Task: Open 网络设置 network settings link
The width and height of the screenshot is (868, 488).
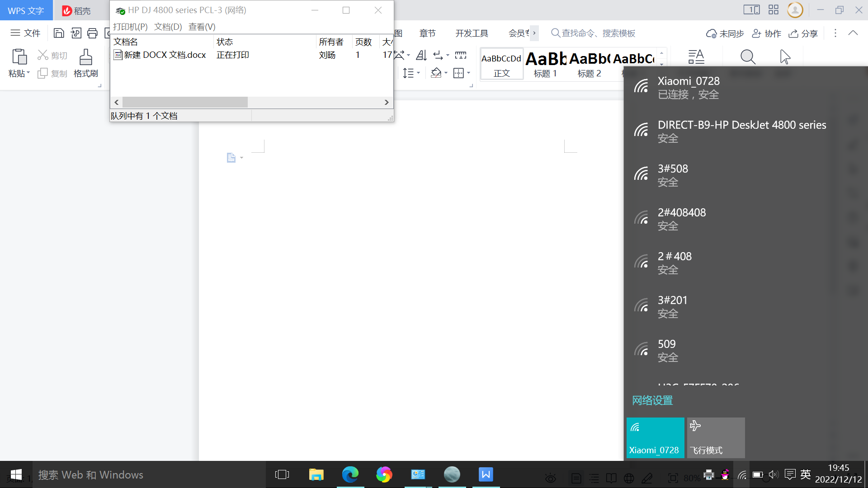Action: (652, 400)
